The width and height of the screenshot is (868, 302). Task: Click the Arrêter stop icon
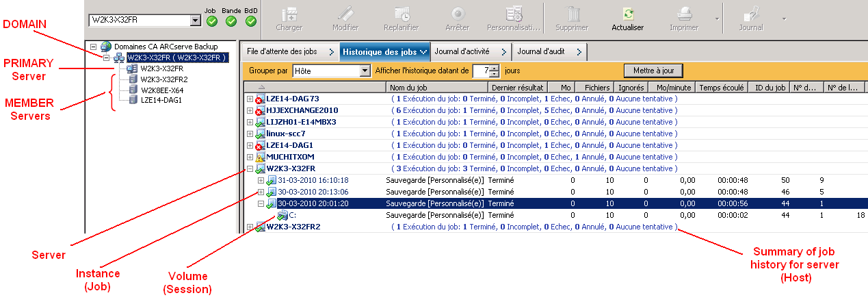(458, 13)
